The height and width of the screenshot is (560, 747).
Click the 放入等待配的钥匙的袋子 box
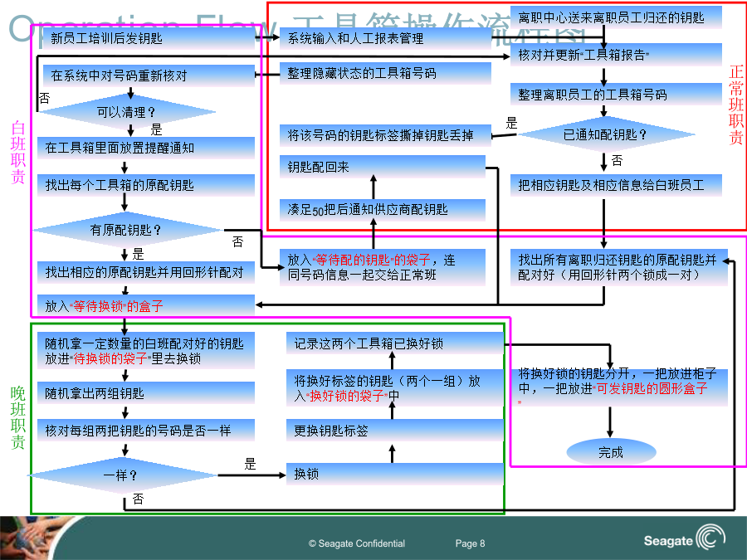[x=382, y=267]
